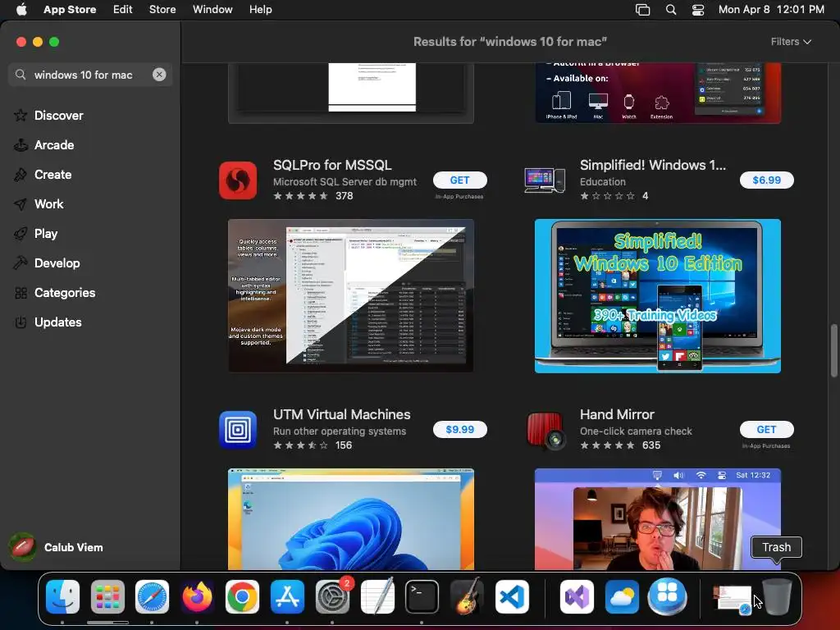View UTM Virtual Machines screenshot preview
This screenshot has width=840, height=630.
[x=351, y=519]
